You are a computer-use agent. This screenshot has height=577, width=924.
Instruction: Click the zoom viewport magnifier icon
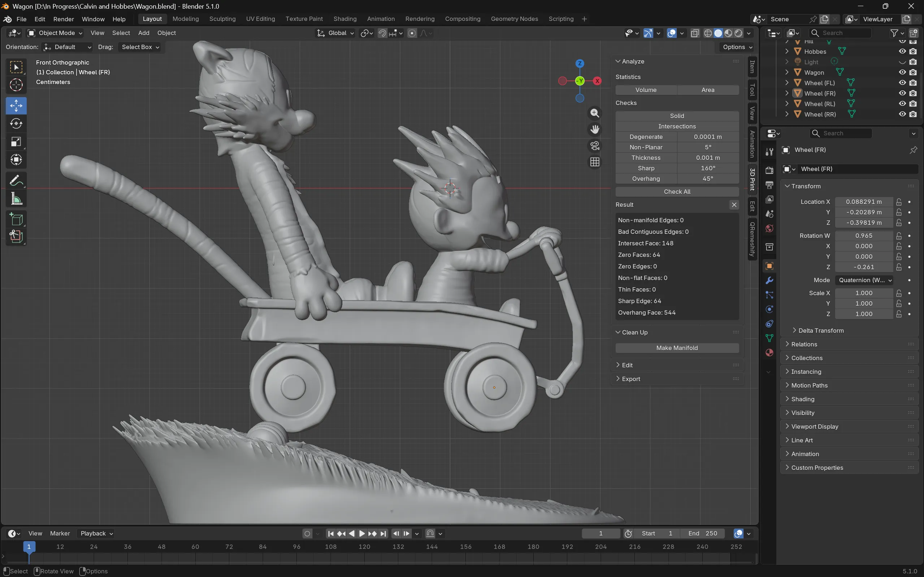pyautogui.click(x=594, y=113)
